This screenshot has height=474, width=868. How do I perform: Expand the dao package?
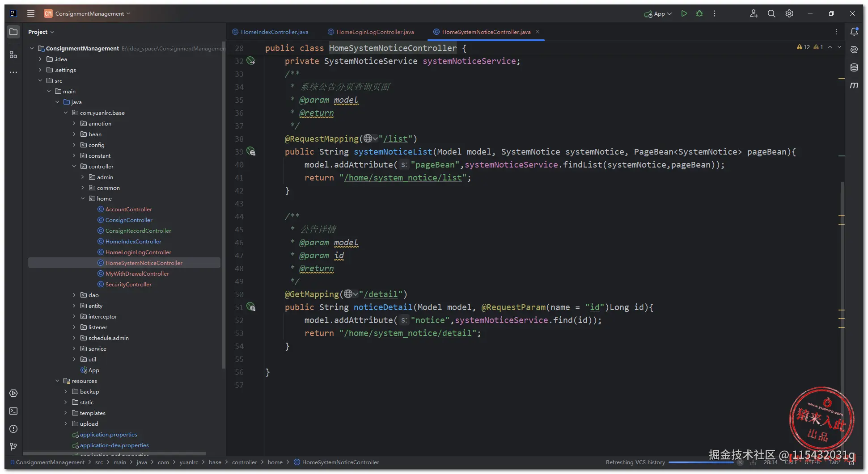pyautogui.click(x=74, y=295)
